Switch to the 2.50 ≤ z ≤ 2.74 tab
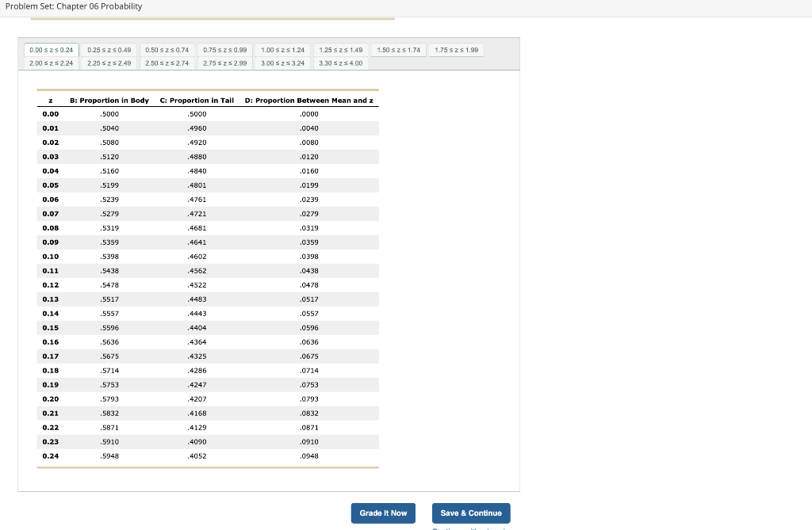This screenshot has width=812, height=530. (x=167, y=63)
